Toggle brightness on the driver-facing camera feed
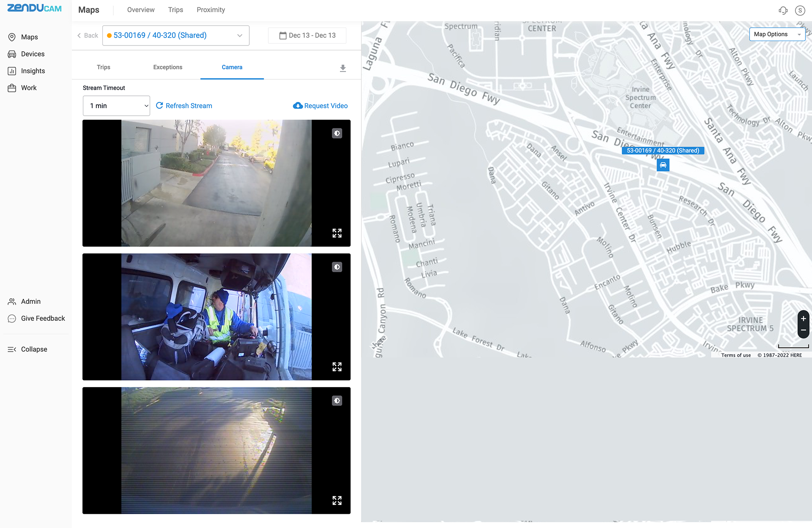Screen dimensions: 812x528 337,267
